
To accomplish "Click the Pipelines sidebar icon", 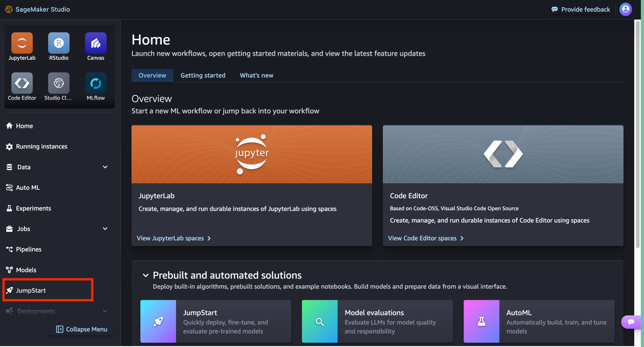I will point(9,249).
